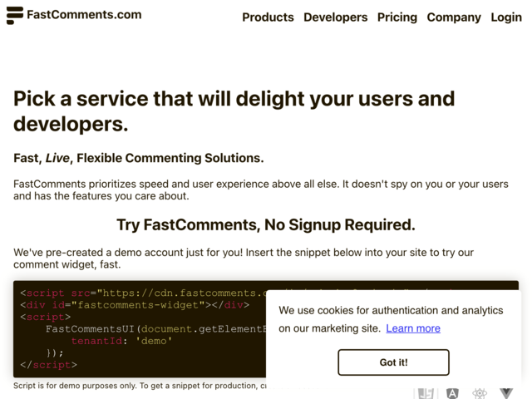Select the VanillaJS snippet icon
532x399 pixels.
pyautogui.click(x=426, y=393)
